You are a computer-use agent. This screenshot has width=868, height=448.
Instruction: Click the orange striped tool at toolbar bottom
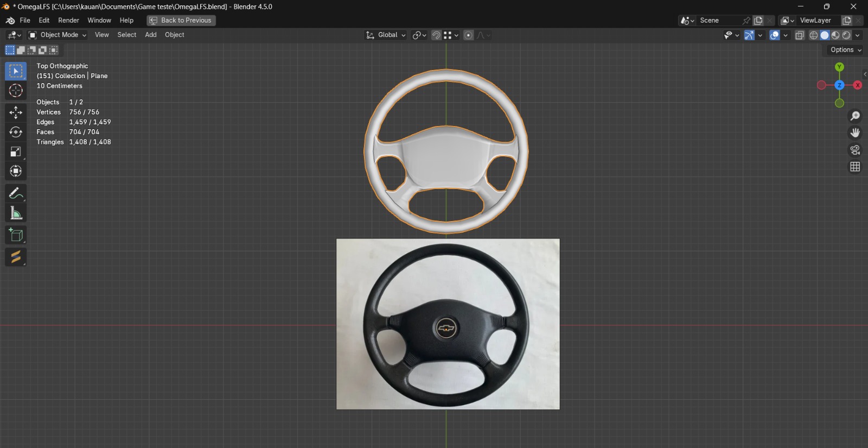pos(16,257)
